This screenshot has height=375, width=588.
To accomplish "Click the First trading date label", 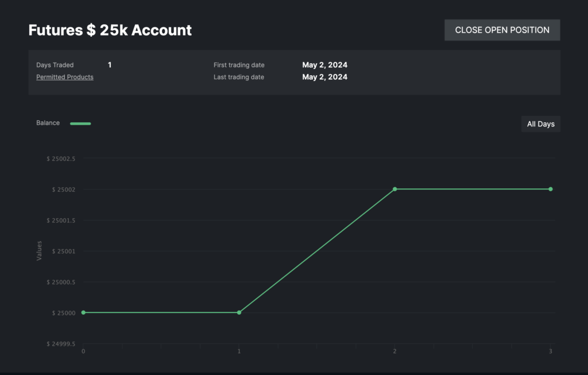I will click(239, 65).
